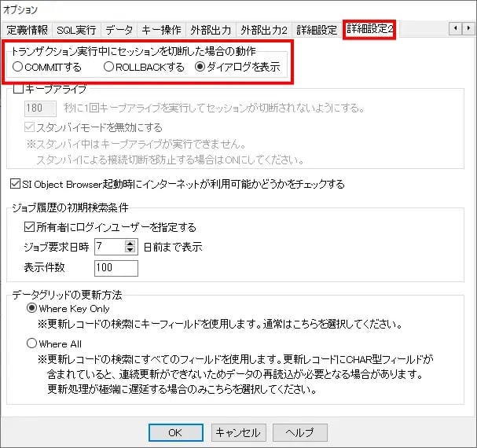The height and width of the screenshot is (448, 477).
Task: Select the ROLLBACKする radio option
Action: coord(110,67)
